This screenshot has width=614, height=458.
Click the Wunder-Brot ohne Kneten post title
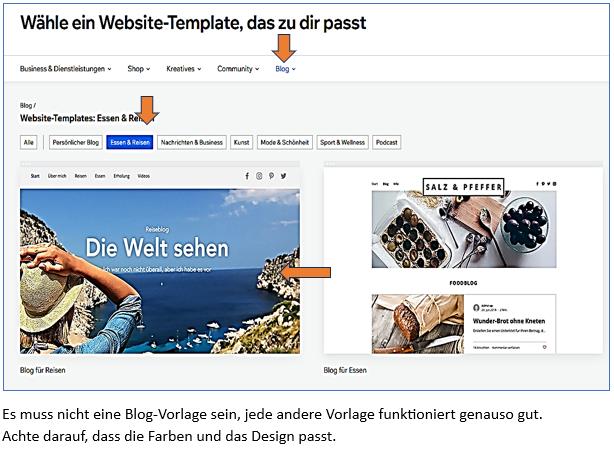(509, 321)
